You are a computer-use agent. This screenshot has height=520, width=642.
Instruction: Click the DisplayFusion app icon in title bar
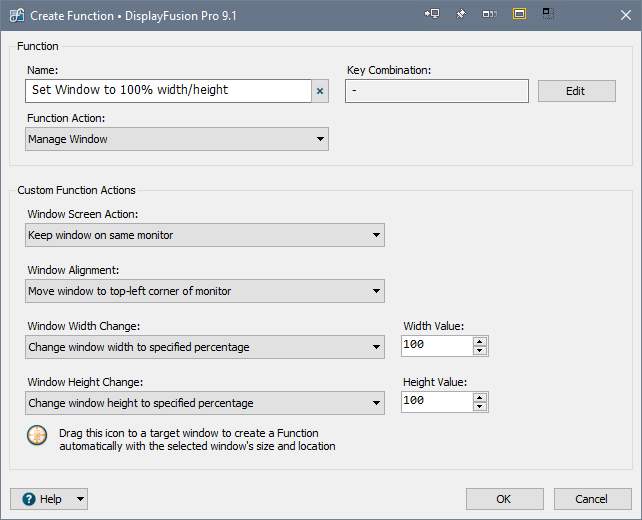(16, 15)
